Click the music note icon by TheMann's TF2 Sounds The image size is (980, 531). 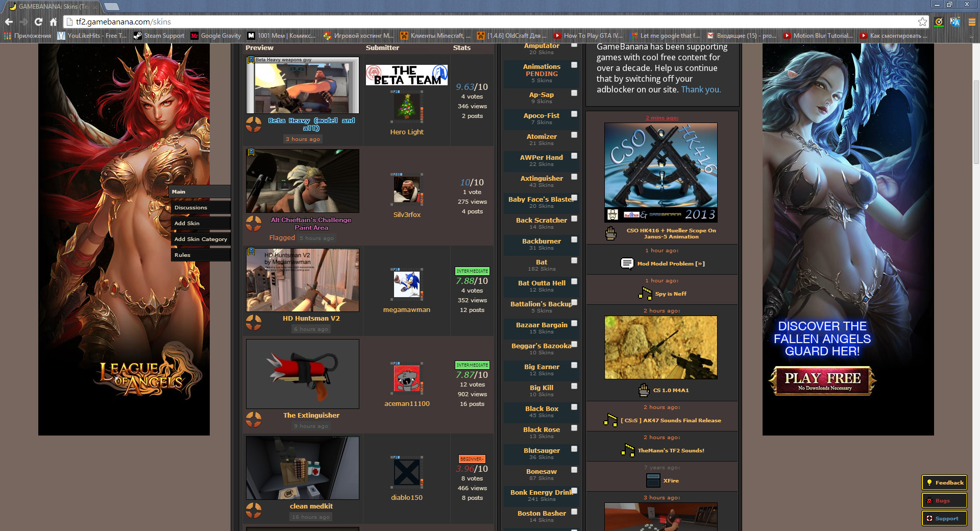(628, 450)
